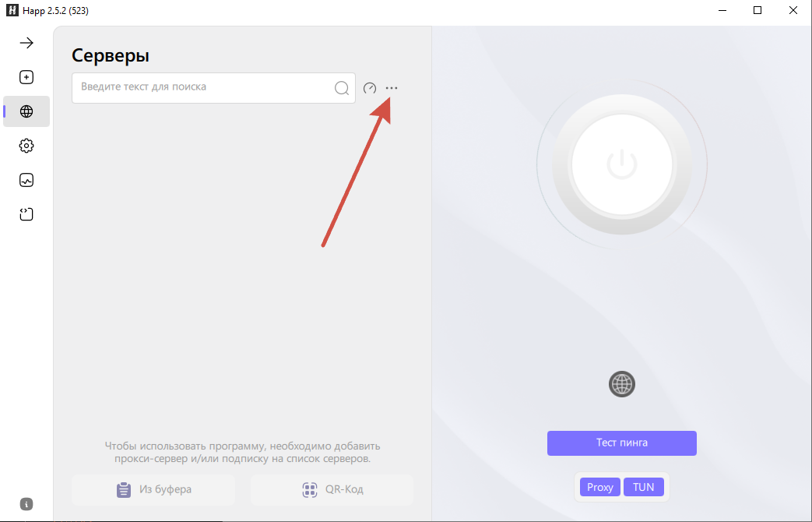Click the search magnifier icon

point(342,88)
